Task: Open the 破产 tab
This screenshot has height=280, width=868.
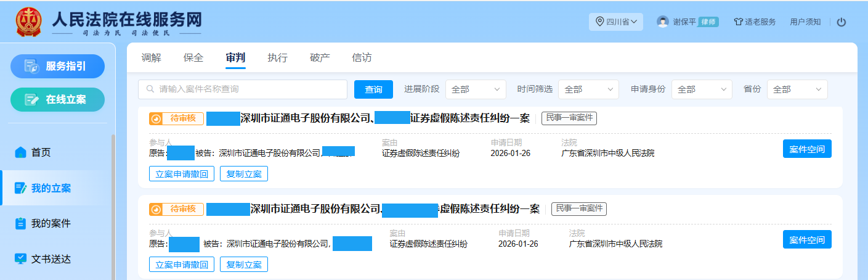Action: [x=320, y=57]
